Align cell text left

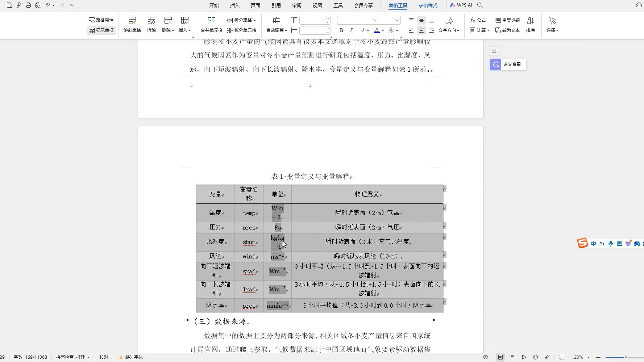pyautogui.click(x=411, y=30)
